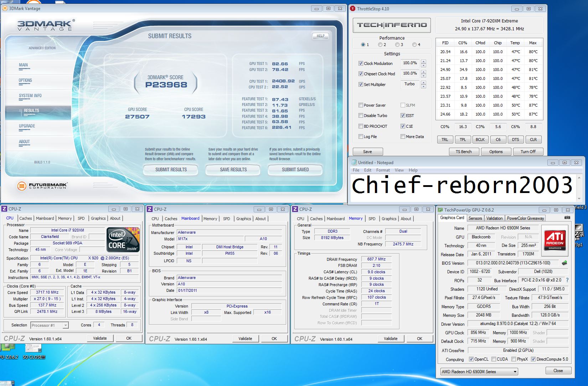Toggle the OpenCL checkbox in GPU-Z
This screenshot has height=386, width=588.
coord(471,359)
